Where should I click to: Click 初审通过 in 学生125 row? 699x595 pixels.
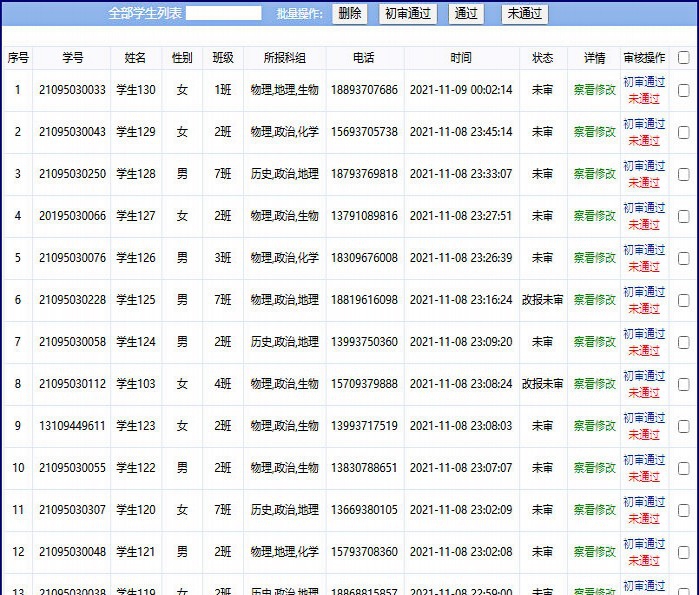(644, 292)
